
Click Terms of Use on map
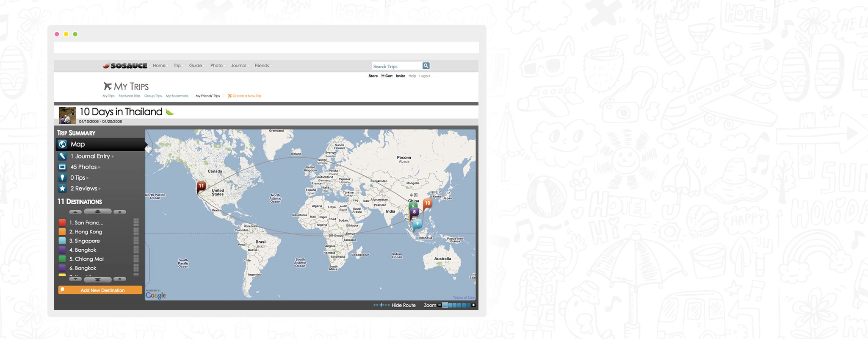coord(464,297)
